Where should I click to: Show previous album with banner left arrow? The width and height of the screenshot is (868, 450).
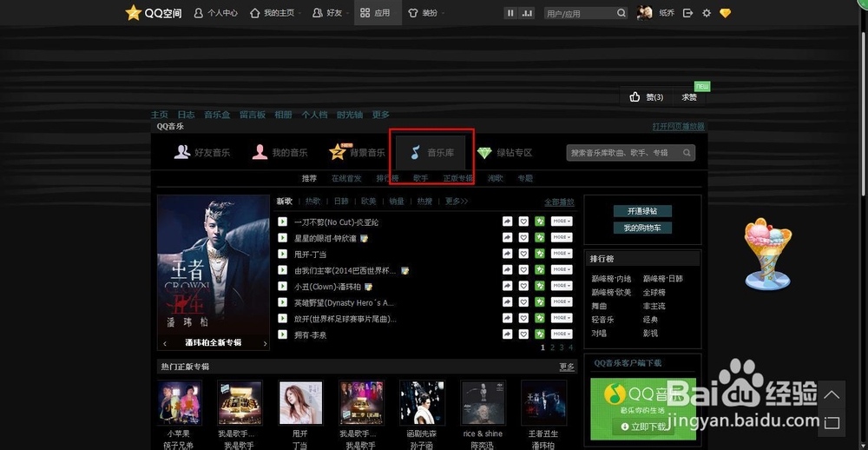coord(164,344)
